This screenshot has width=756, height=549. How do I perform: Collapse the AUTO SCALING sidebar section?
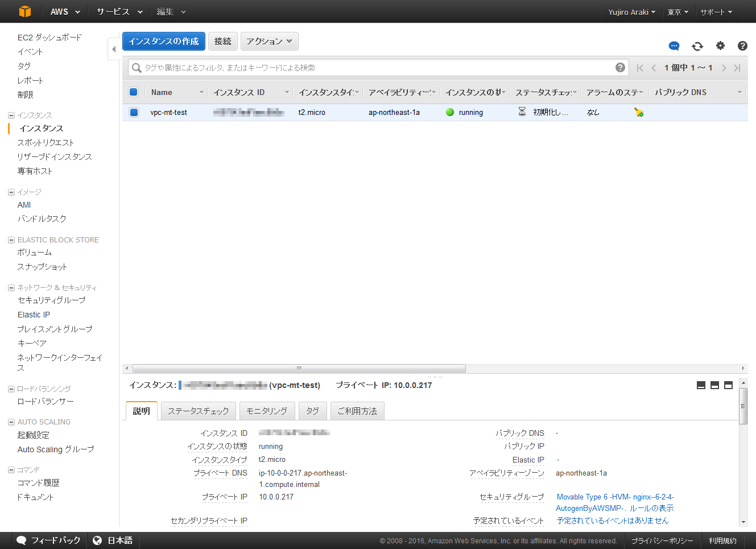click(11, 422)
